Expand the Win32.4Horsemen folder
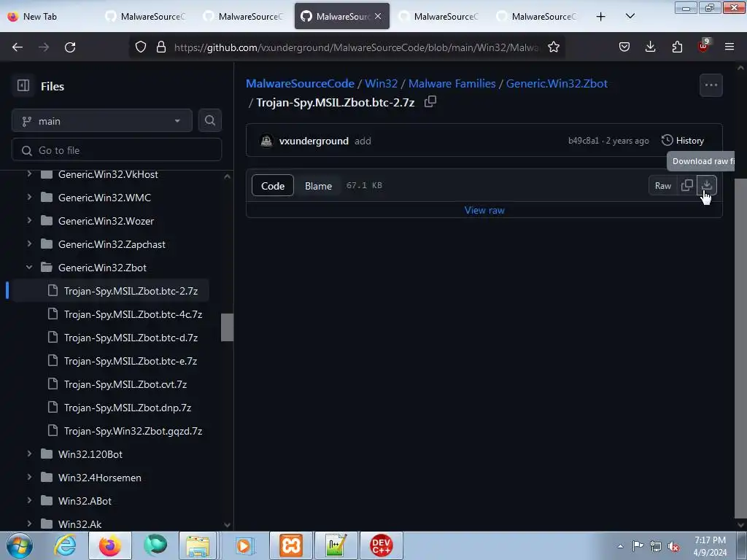 (29, 477)
